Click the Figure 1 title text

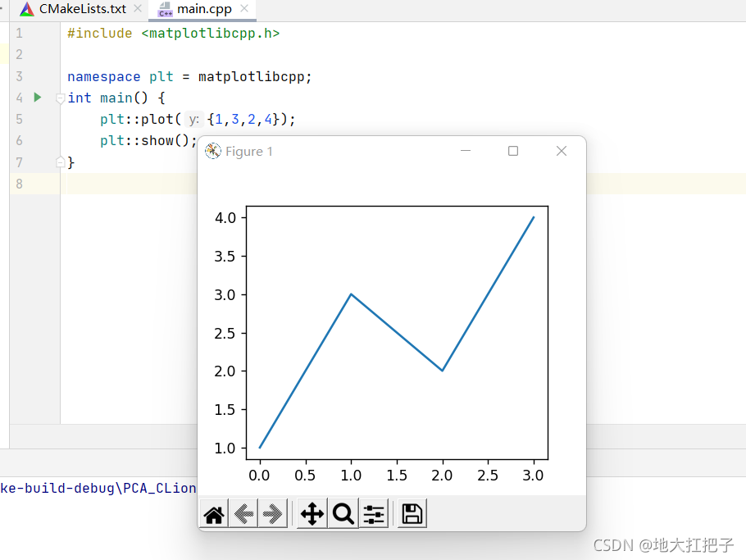(x=249, y=152)
